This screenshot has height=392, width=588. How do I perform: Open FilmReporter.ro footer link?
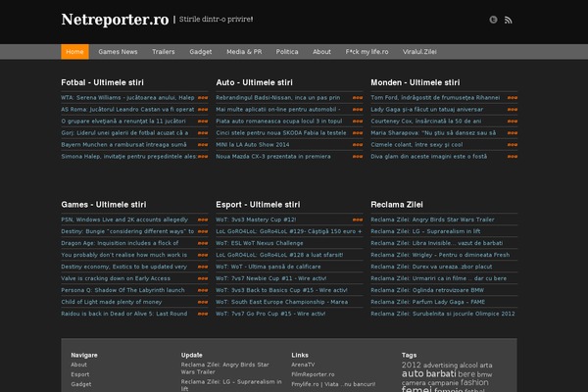313,374
